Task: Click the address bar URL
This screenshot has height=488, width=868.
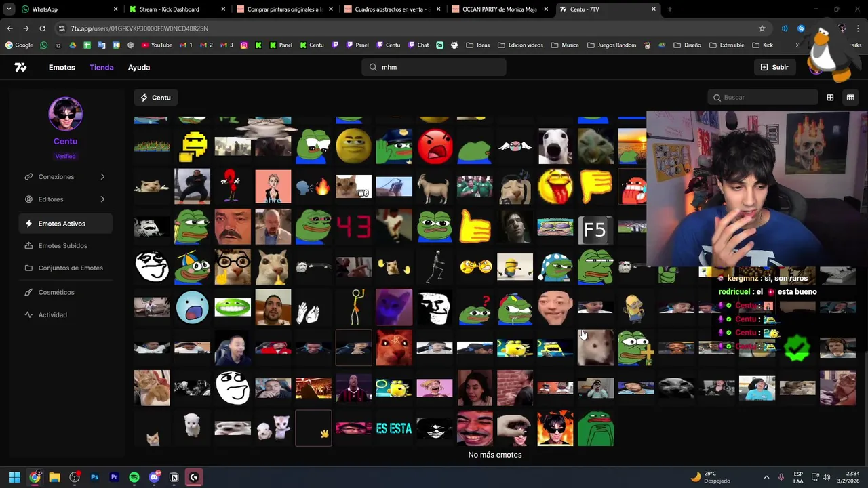Action: pyautogui.click(x=139, y=28)
